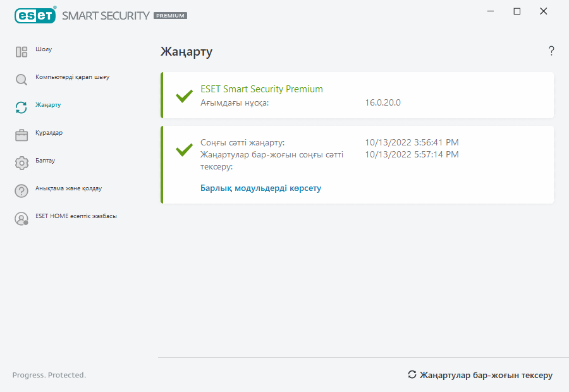Click the help and support question icon
569x392 pixels.
pyautogui.click(x=21, y=191)
